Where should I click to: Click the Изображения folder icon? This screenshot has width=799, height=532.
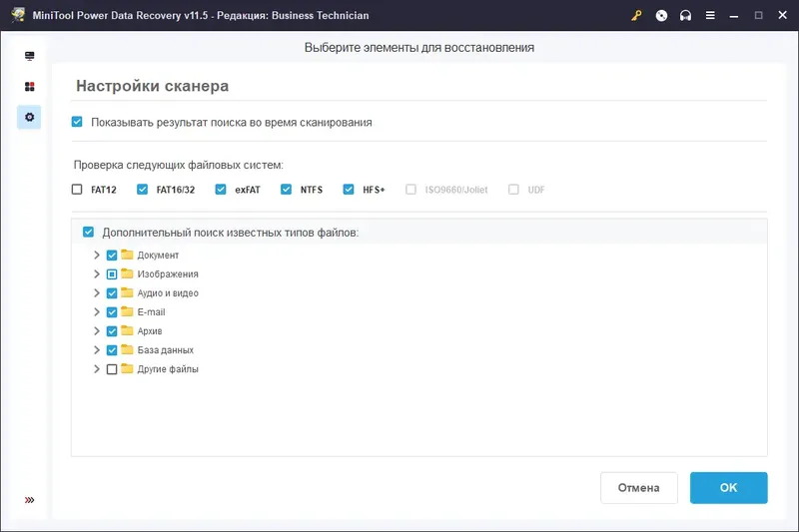127,273
